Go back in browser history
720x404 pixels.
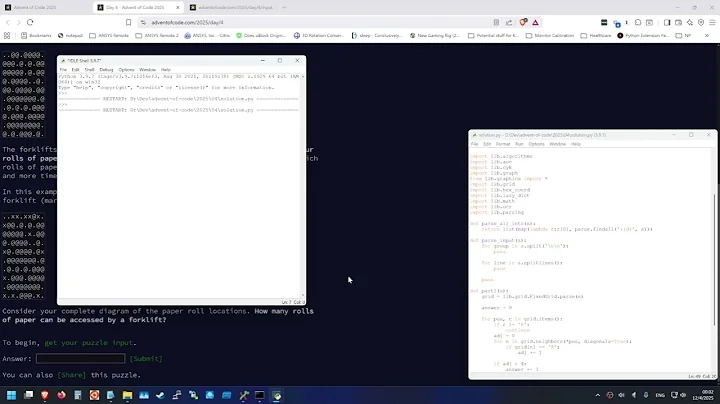pos(8,22)
